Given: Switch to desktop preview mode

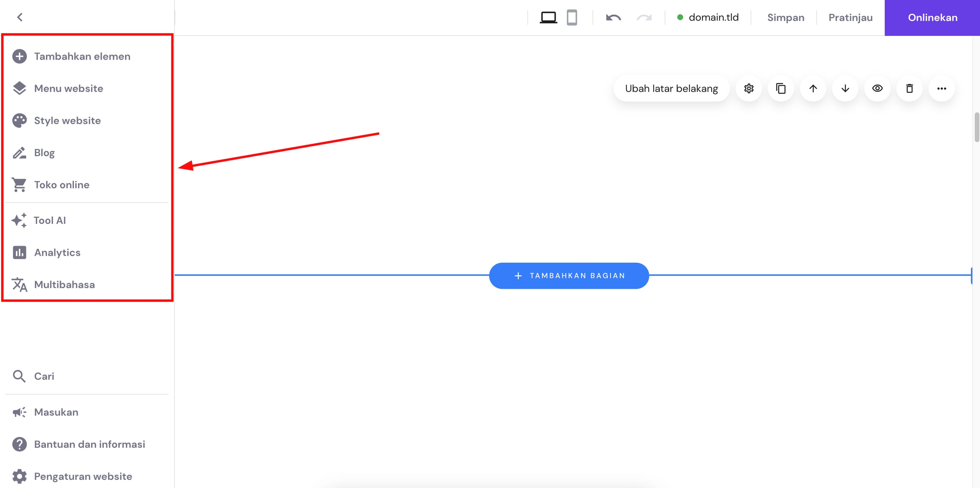Looking at the screenshot, I should [x=549, y=17].
